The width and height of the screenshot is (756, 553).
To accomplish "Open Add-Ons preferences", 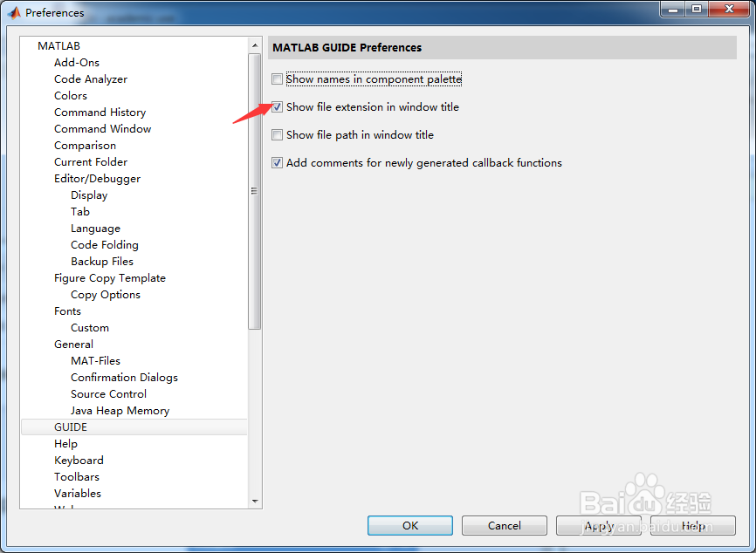I will pos(77,63).
